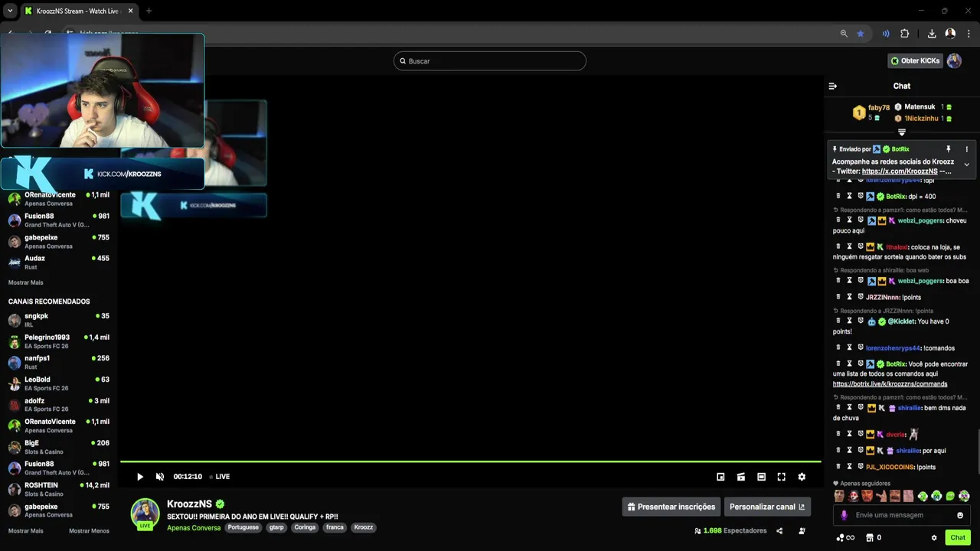This screenshot has width=980, height=551.
Task: Bookmark page with the star icon
Action: pyautogui.click(x=861, y=34)
